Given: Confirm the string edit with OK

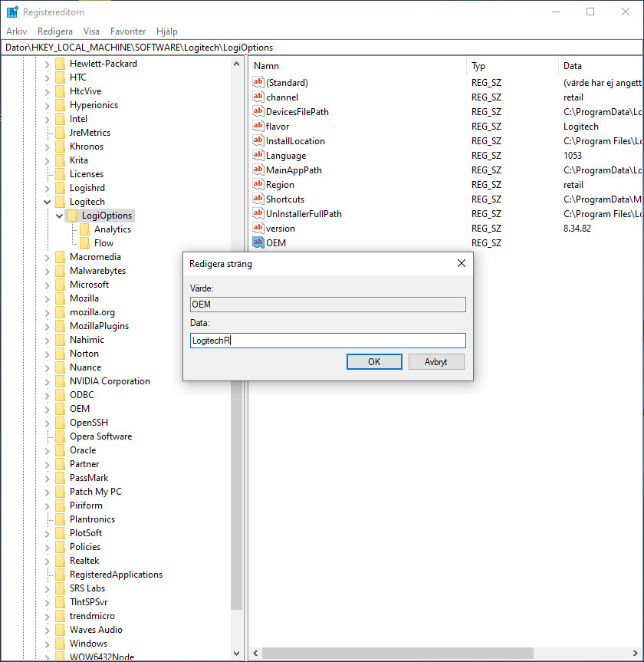Looking at the screenshot, I should point(374,361).
